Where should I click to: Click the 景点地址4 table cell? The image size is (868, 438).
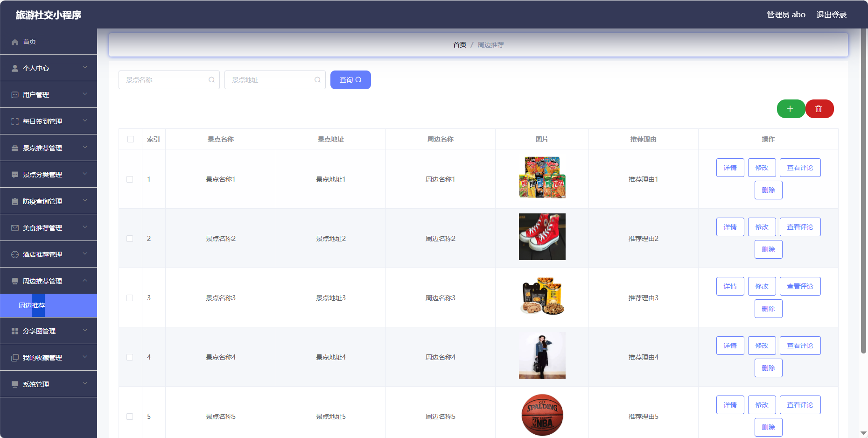[x=331, y=357]
